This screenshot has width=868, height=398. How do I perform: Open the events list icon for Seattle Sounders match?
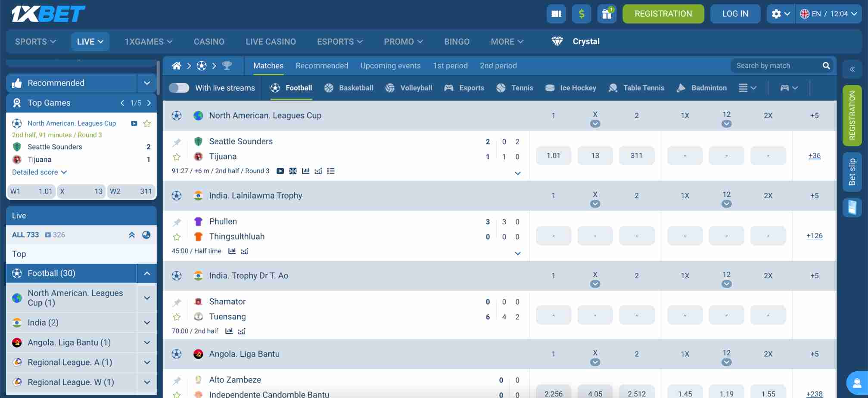tap(331, 171)
